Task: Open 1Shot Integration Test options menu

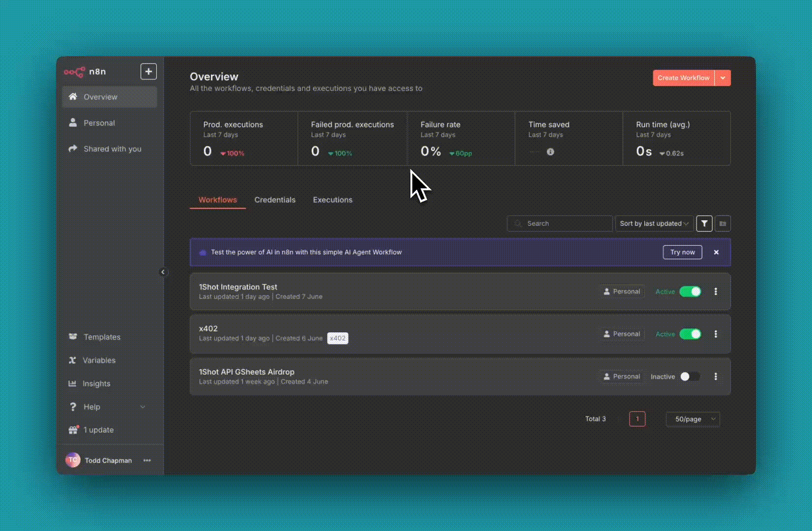Action: coord(716,292)
